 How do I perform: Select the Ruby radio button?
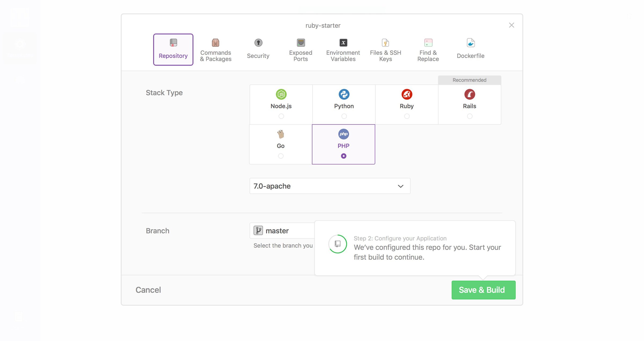[407, 116]
